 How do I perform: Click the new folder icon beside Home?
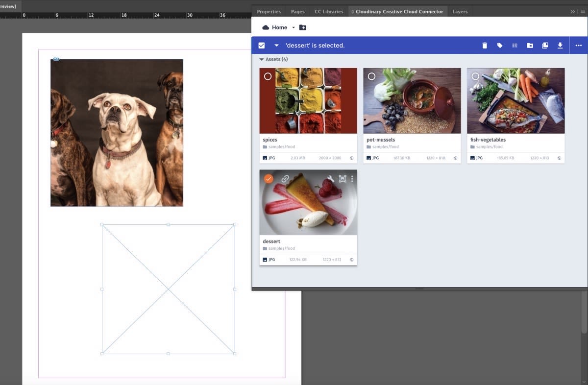(303, 27)
